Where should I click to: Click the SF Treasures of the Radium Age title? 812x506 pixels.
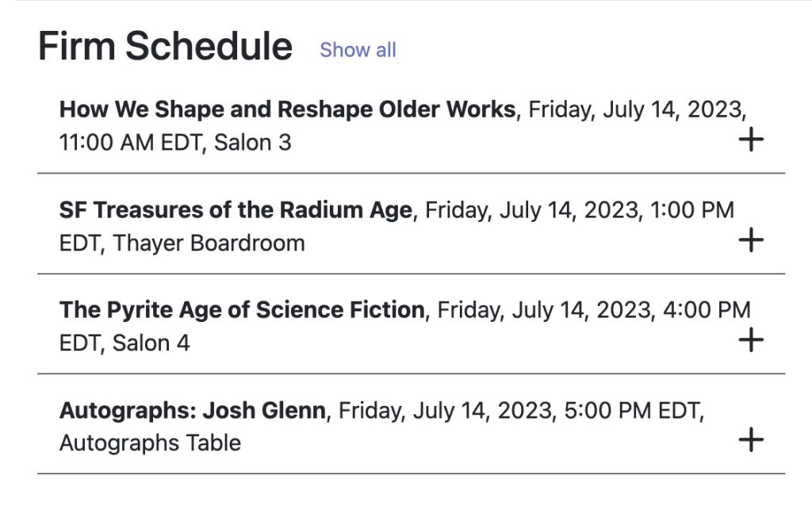236,210
